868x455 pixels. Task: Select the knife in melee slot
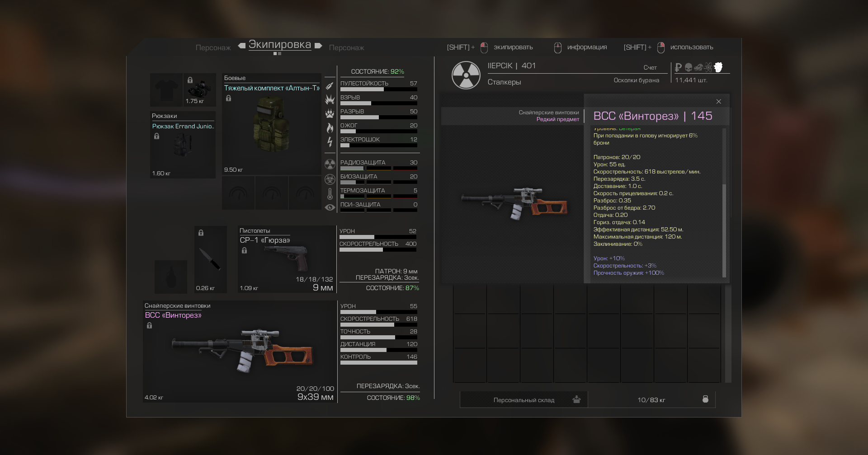pyautogui.click(x=210, y=259)
